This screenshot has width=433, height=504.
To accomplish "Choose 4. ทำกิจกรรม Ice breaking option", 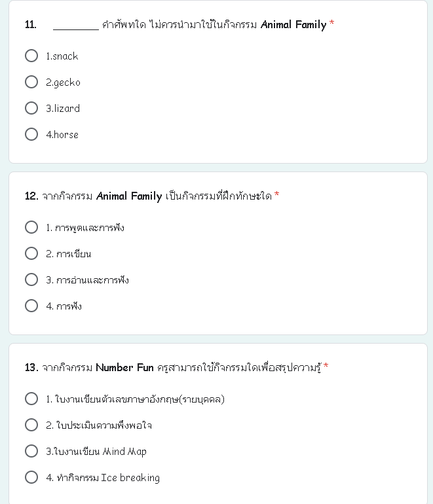I will click(x=31, y=478).
